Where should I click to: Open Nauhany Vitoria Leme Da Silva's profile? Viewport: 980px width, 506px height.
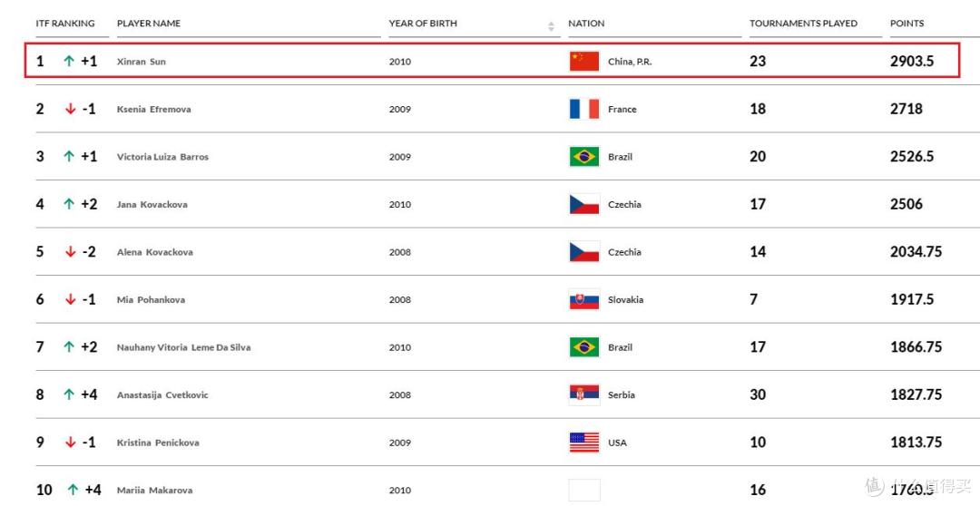tap(183, 347)
